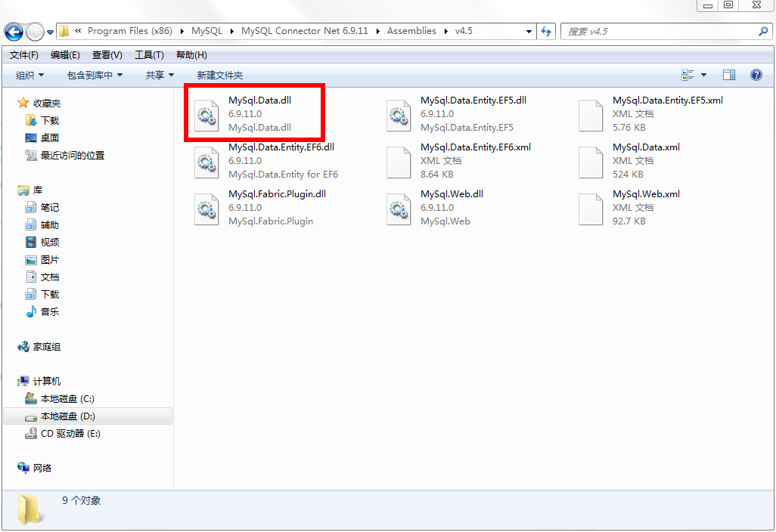Go back with the Back arrow button
Viewport: 776px width, 532px height.
tap(14, 32)
